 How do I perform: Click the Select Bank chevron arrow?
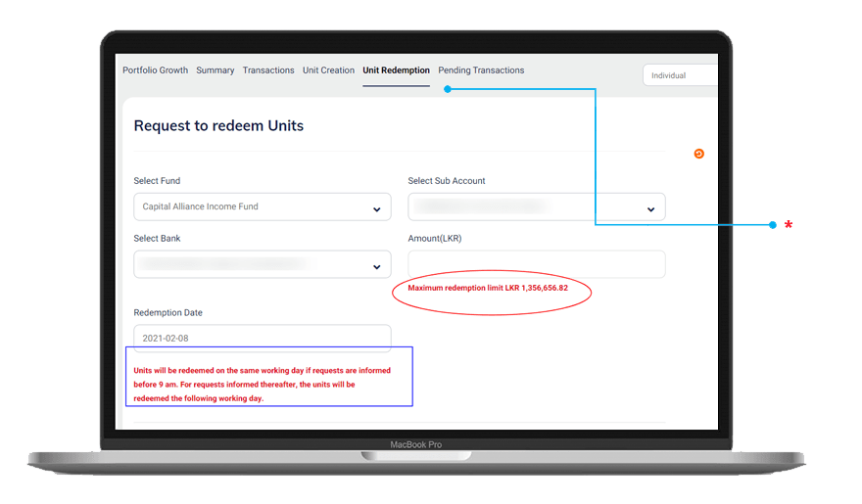point(376,267)
